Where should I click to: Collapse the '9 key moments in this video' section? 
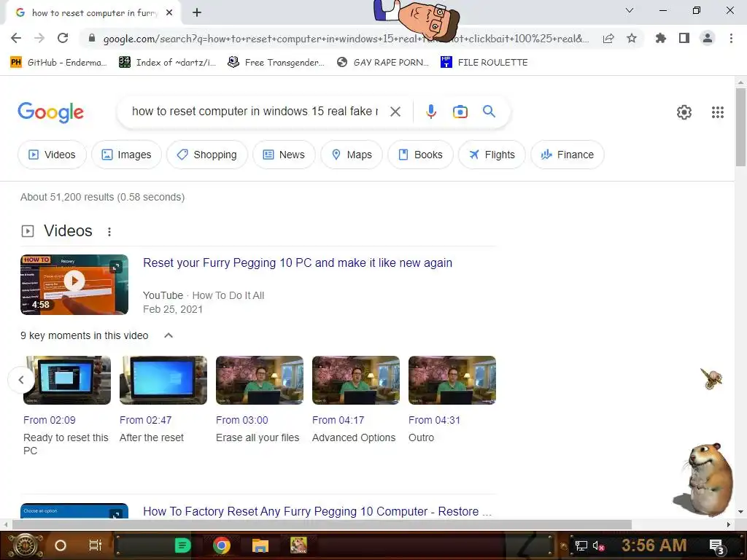(x=169, y=335)
